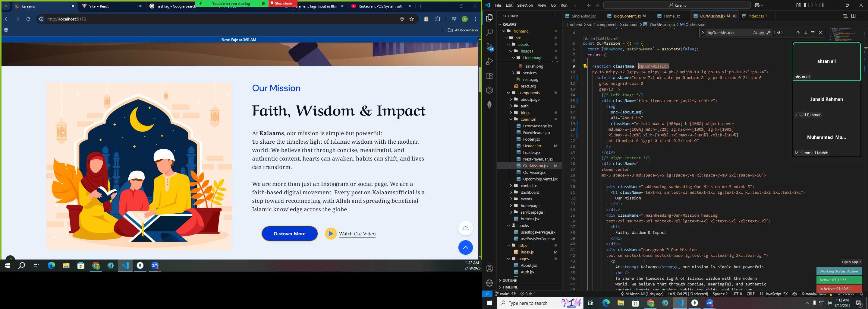Bookmark this page with the star icon
The width and height of the screenshot is (868, 309).
[x=411, y=19]
